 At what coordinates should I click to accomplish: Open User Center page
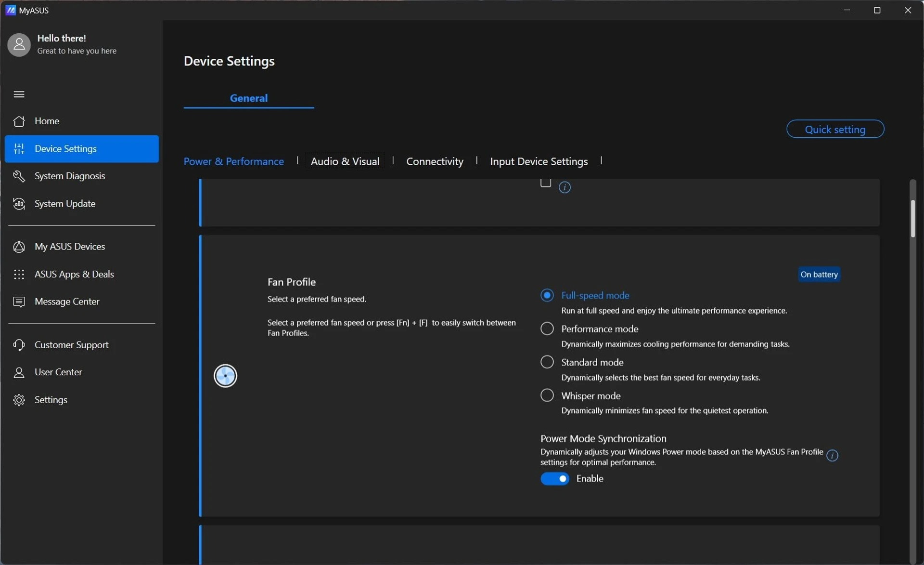(81, 372)
